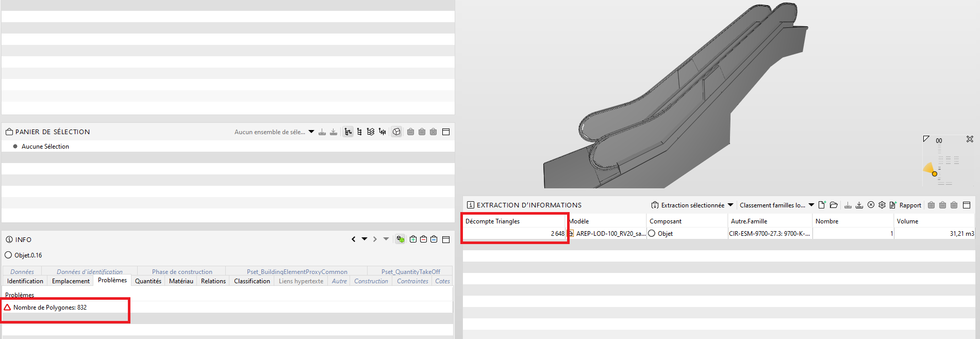Maximize the Panier de Sélection panel

pos(446,132)
